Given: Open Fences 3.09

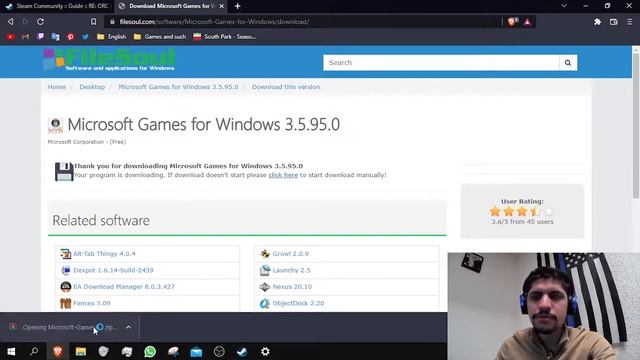Looking at the screenshot, I should 92,303.
